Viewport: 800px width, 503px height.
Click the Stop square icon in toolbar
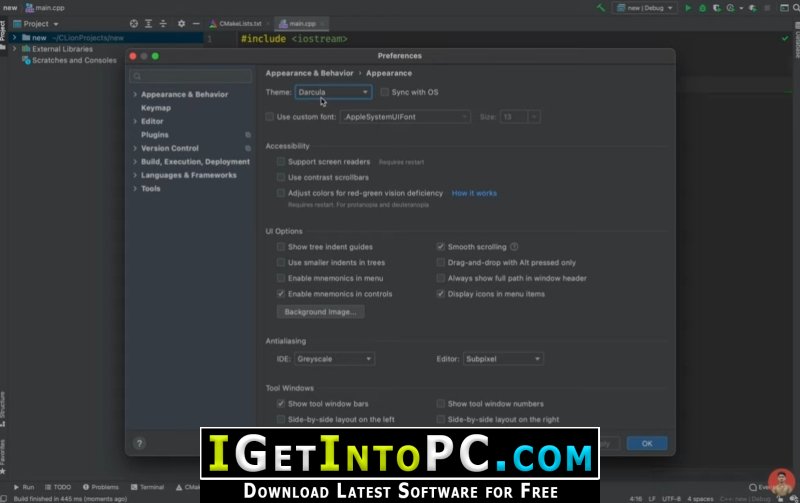pos(767,8)
